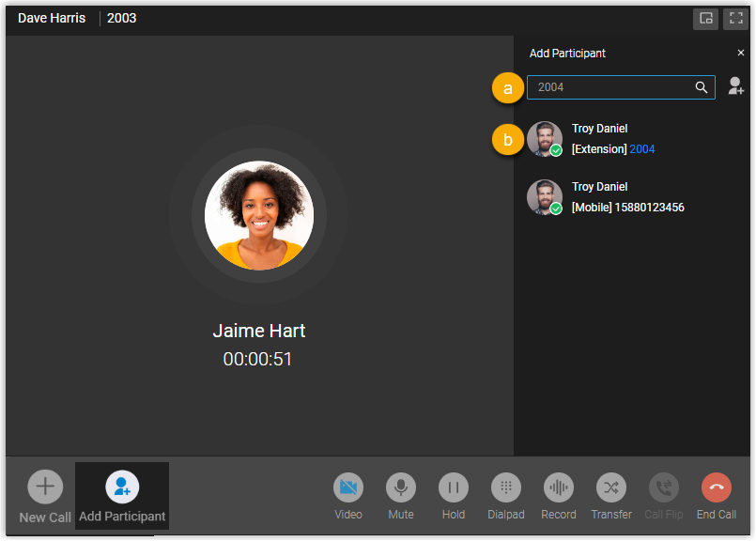Select Troy Daniel Mobile 15880123456 result
Viewport: 756px width, 541px height.
pyautogui.click(x=634, y=197)
